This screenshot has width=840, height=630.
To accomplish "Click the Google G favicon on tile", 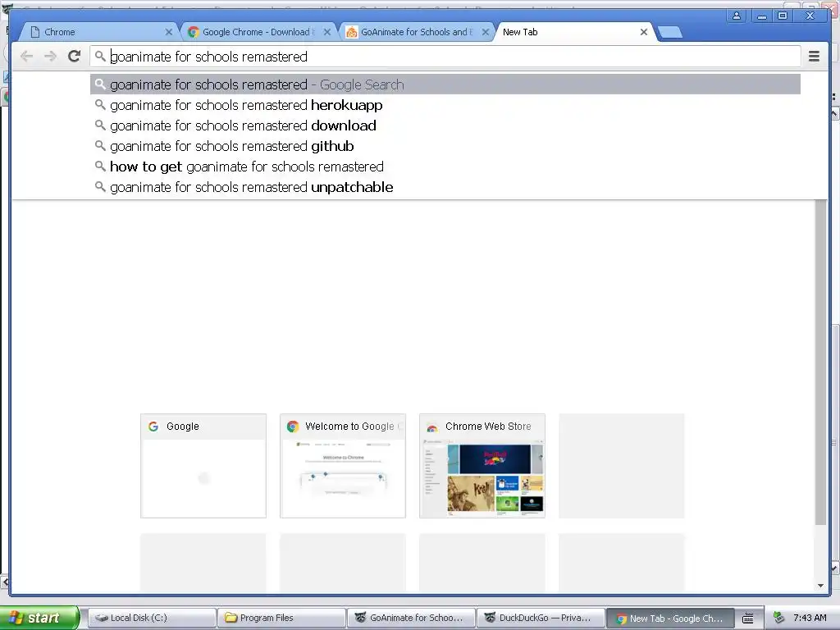I will coord(153,427).
